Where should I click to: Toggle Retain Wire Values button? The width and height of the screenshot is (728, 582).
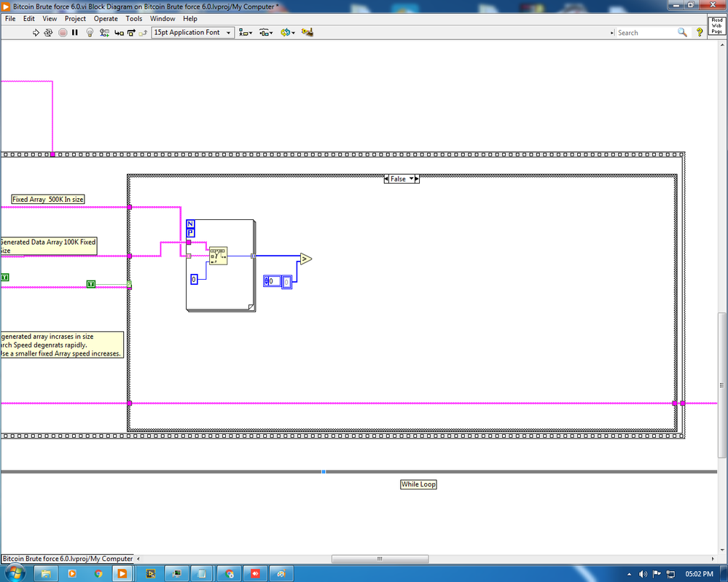[104, 33]
